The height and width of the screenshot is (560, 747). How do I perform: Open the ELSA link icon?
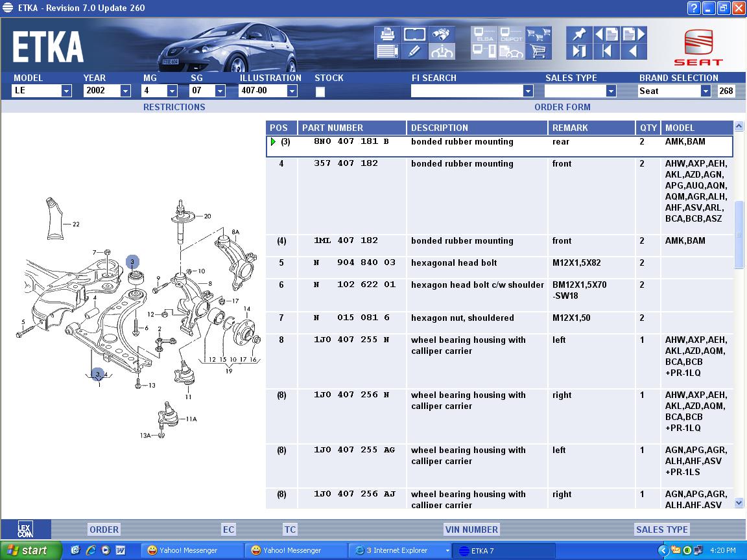[484, 34]
